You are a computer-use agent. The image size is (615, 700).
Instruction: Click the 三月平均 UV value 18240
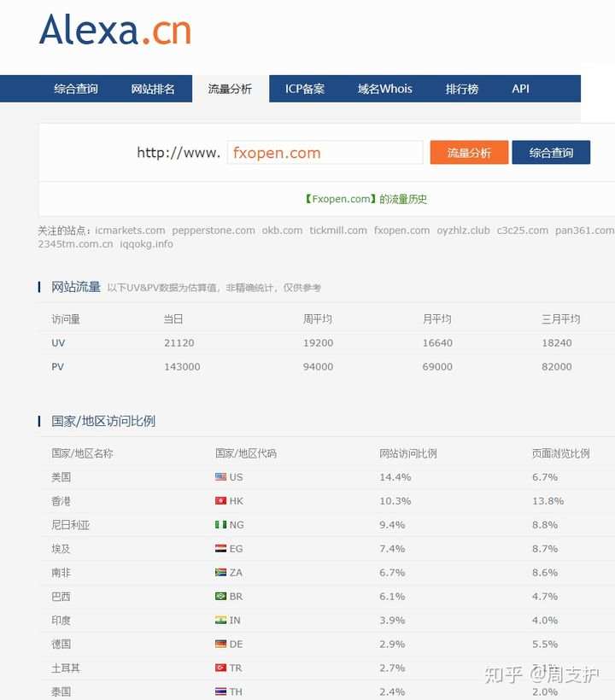coord(557,343)
